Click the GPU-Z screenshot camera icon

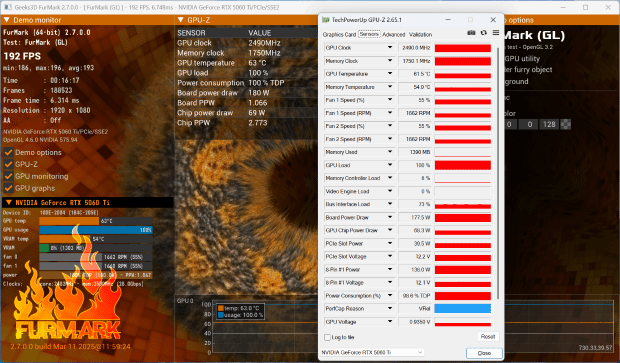[x=471, y=33]
